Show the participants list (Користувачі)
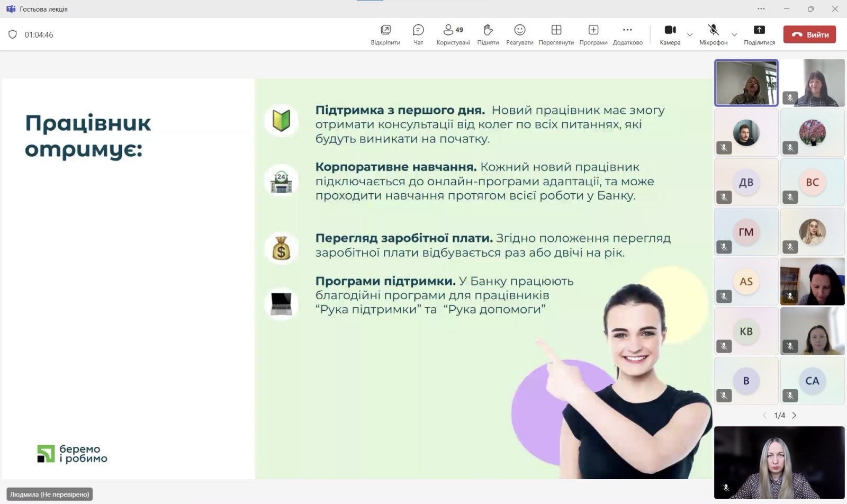The height and width of the screenshot is (504, 847). pos(453,34)
